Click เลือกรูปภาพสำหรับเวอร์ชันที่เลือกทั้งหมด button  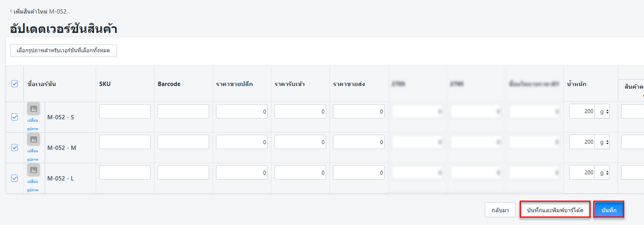63,50
